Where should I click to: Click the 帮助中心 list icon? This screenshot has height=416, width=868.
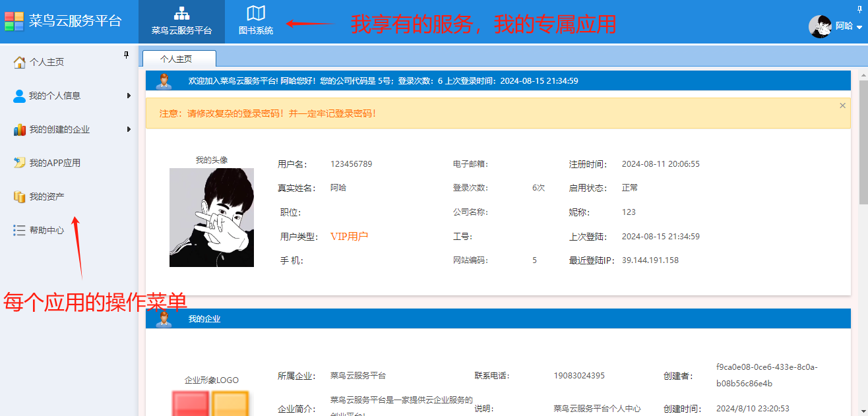[20, 230]
